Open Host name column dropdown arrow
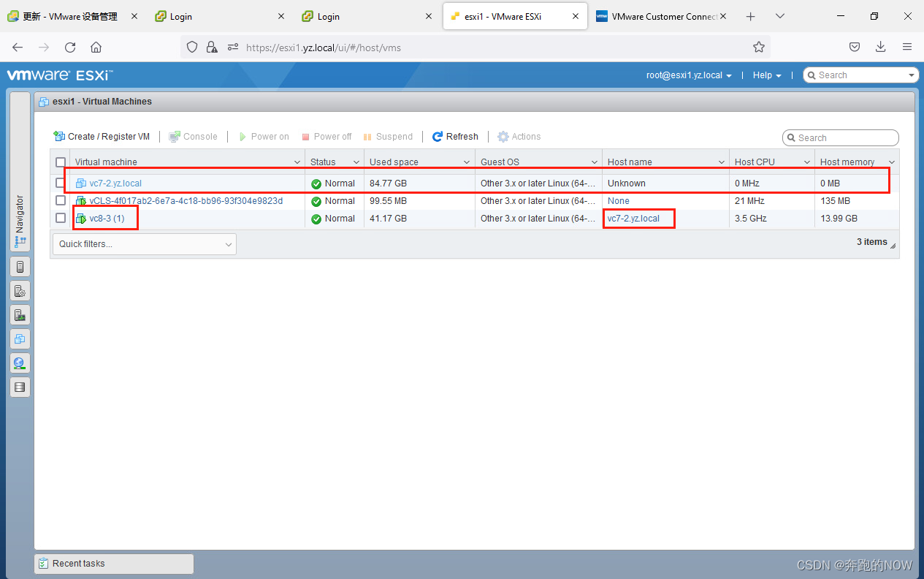924x579 pixels. coord(722,162)
